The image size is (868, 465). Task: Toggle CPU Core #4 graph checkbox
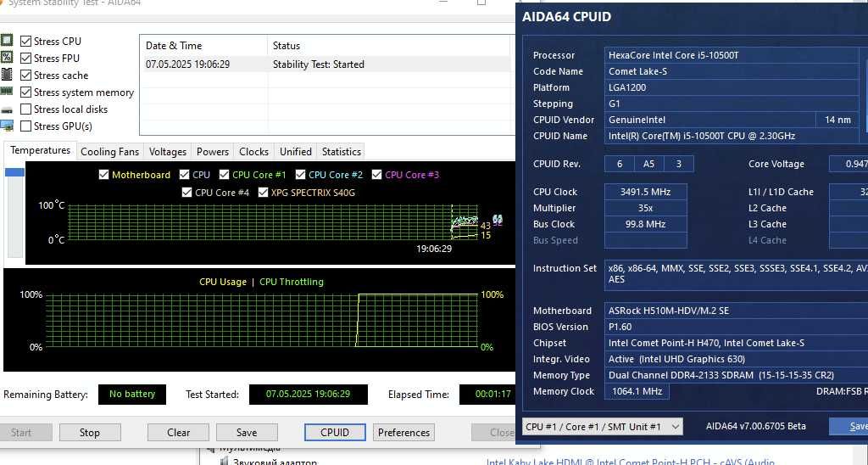(x=187, y=193)
